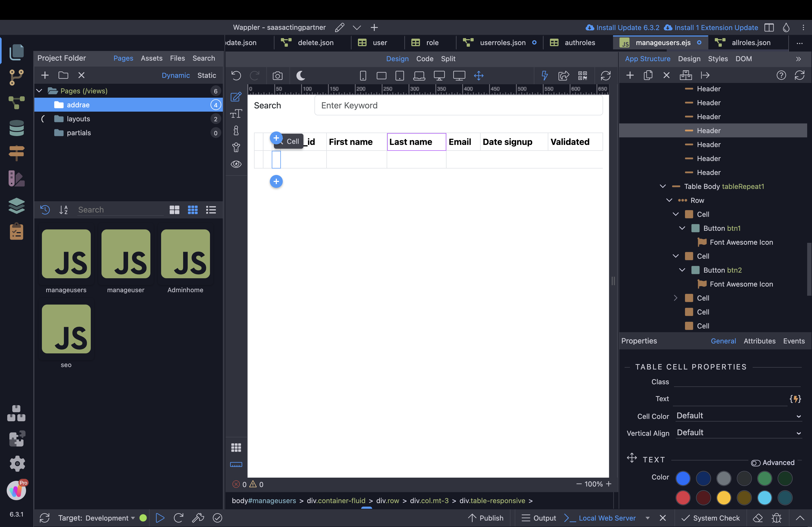Switch to the Code view tab
This screenshot has height=527, width=812.
pyautogui.click(x=425, y=59)
